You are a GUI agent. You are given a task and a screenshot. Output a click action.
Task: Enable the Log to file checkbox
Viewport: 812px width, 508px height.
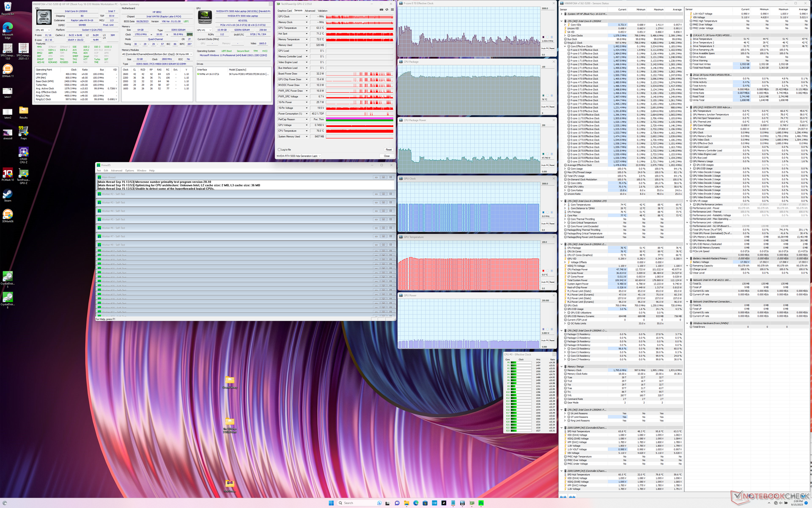280,149
